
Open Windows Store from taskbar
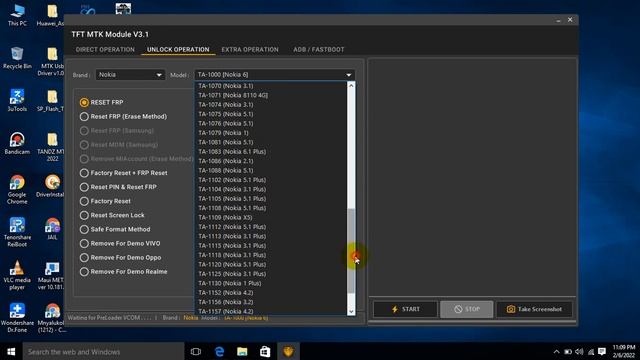pos(265,351)
